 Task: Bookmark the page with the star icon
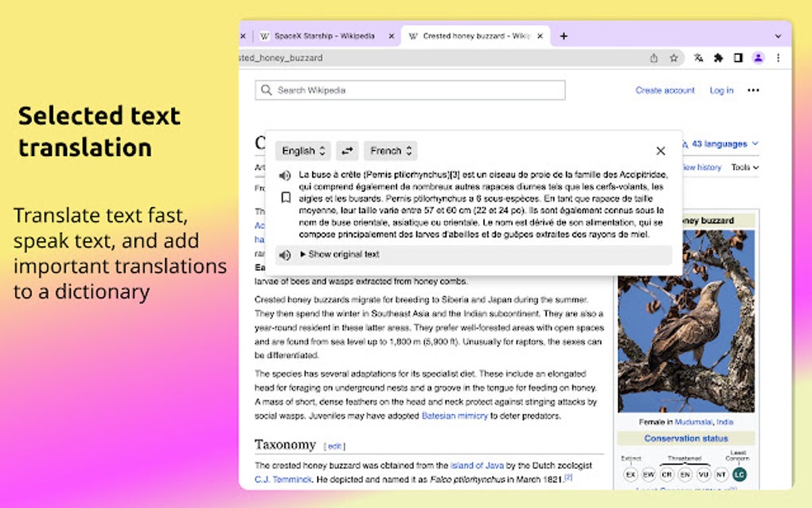674,58
